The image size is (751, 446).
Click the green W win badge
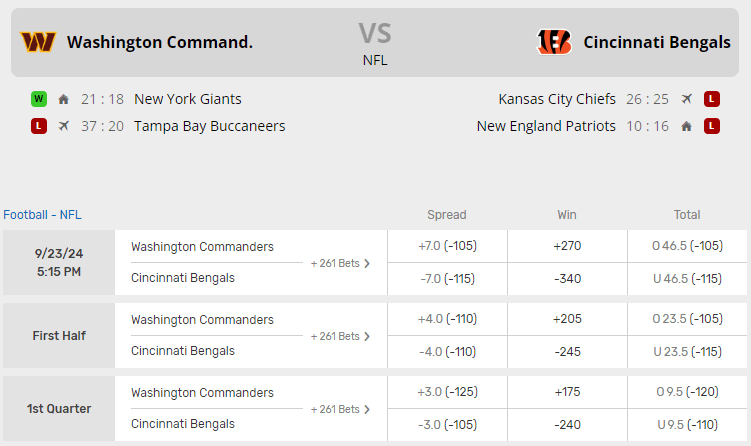tap(38, 99)
